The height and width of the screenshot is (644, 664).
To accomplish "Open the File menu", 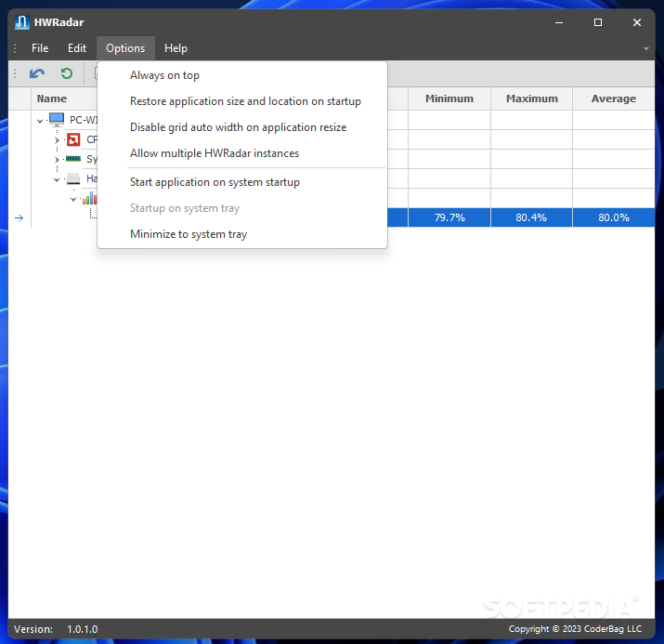I will pyautogui.click(x=40, y=48).
